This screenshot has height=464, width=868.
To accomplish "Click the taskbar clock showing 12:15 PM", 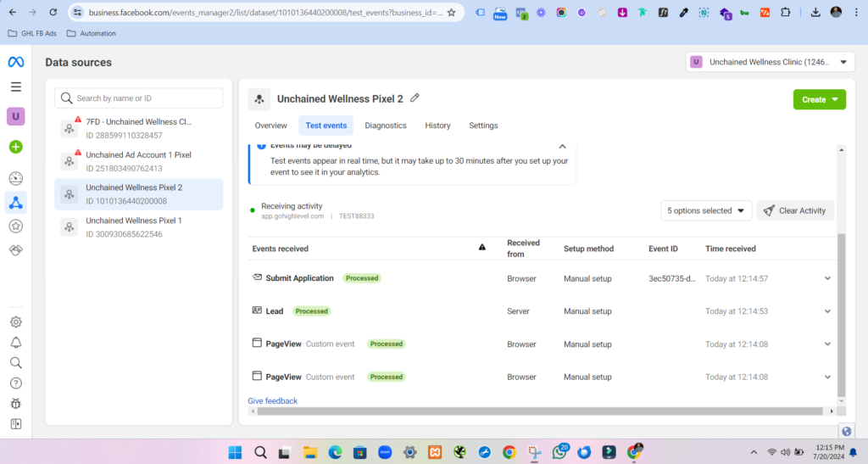I will click(x=830, y=452).
